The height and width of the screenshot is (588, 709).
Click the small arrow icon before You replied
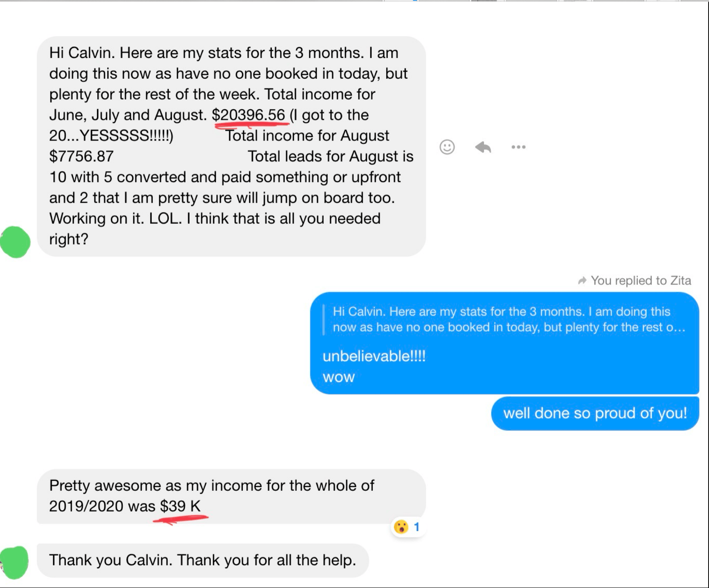point(582,280)
